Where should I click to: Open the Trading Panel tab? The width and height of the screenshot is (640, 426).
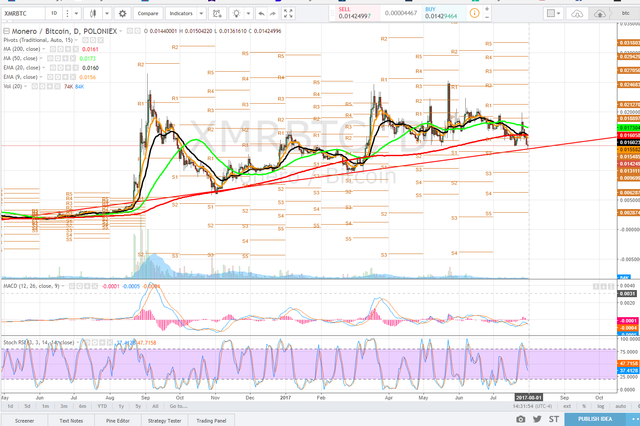[211, 421]
